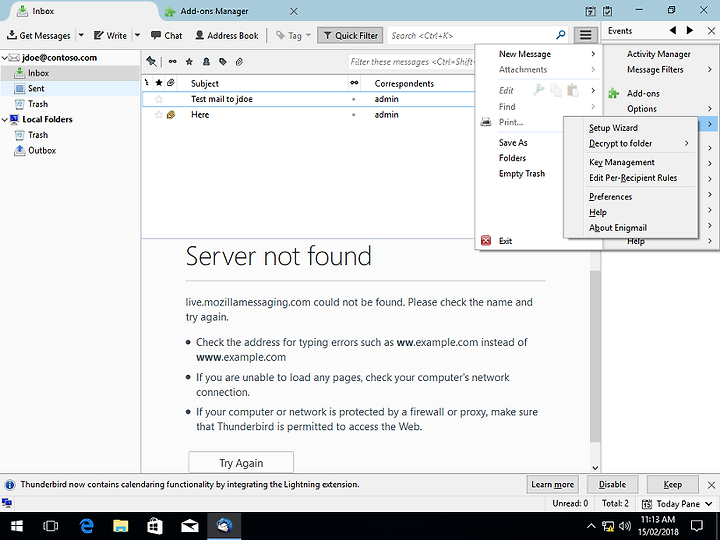Open the Tag dropdown

[x=293, y=35]
